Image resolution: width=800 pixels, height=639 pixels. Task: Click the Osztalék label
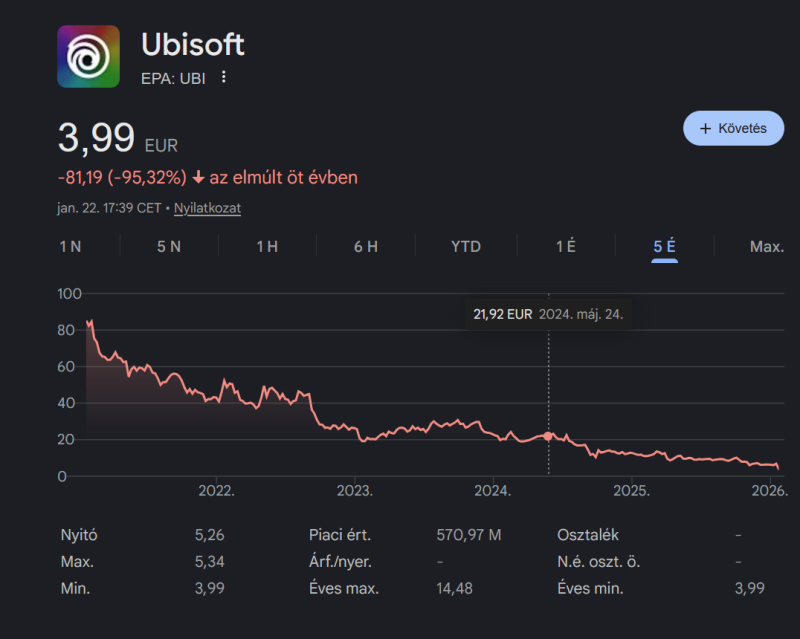[588, 535]
